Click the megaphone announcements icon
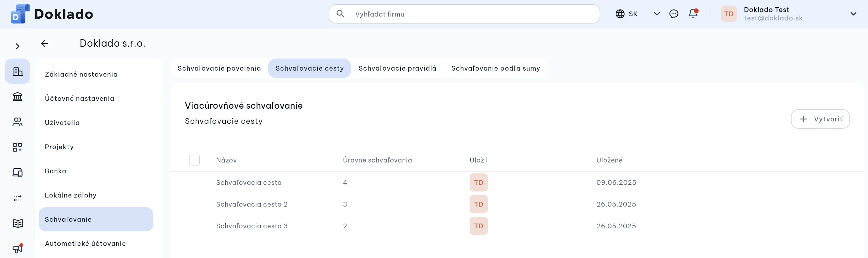This screenshot has width=868, height=258. point(18,248)
